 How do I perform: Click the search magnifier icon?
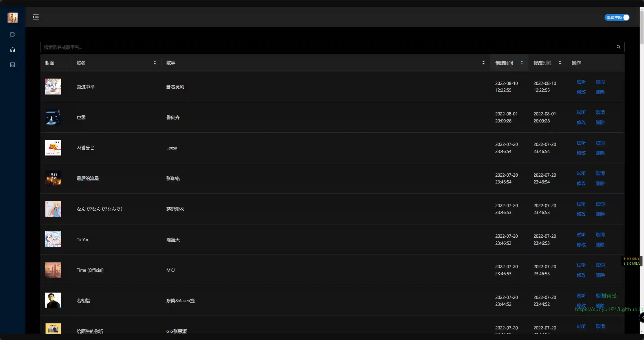click(618, 47)
